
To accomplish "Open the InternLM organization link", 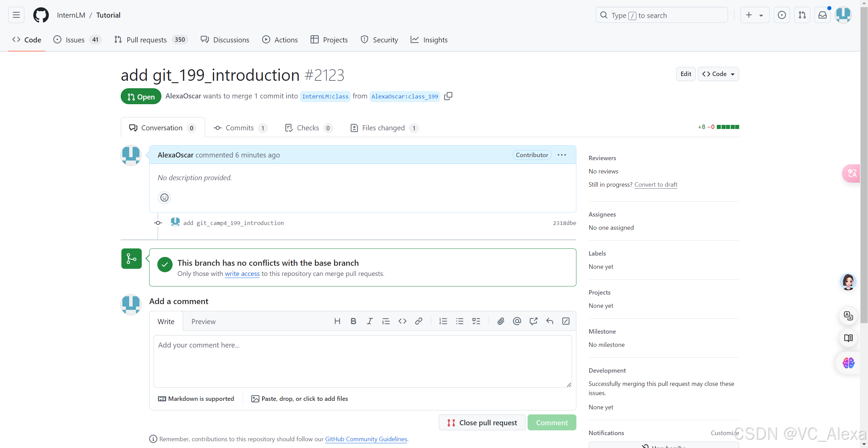I will (71, 15).
